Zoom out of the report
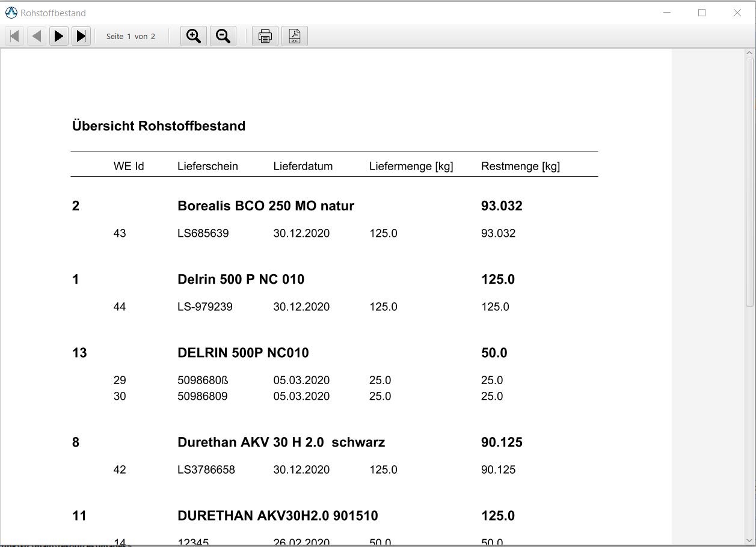This screenshot has width=756, height=547. coord(223,36)
